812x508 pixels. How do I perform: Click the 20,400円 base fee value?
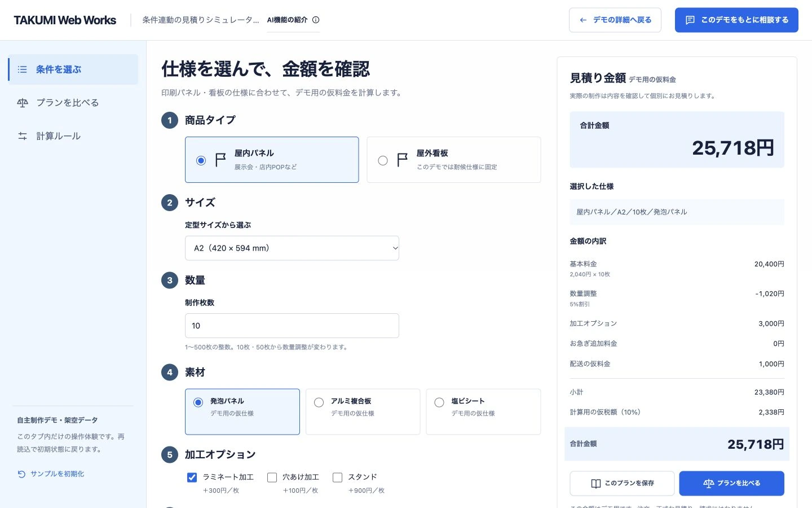(769, 264)
